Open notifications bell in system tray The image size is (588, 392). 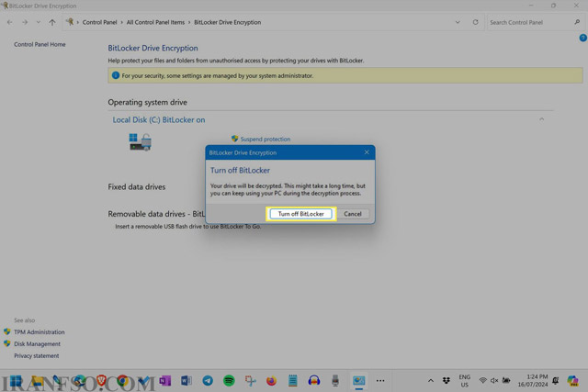(x=555, y=381)
